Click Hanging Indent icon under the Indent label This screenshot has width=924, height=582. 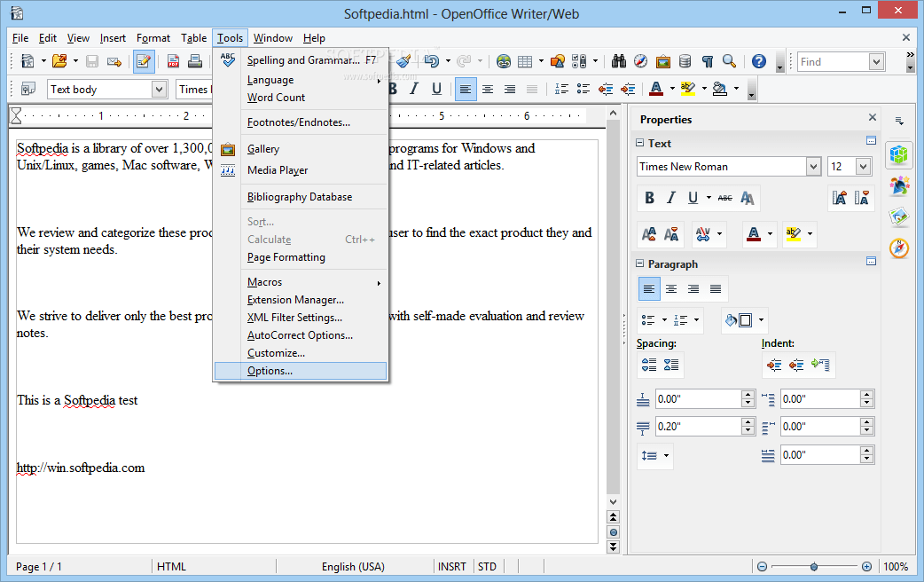click(820, 365)
